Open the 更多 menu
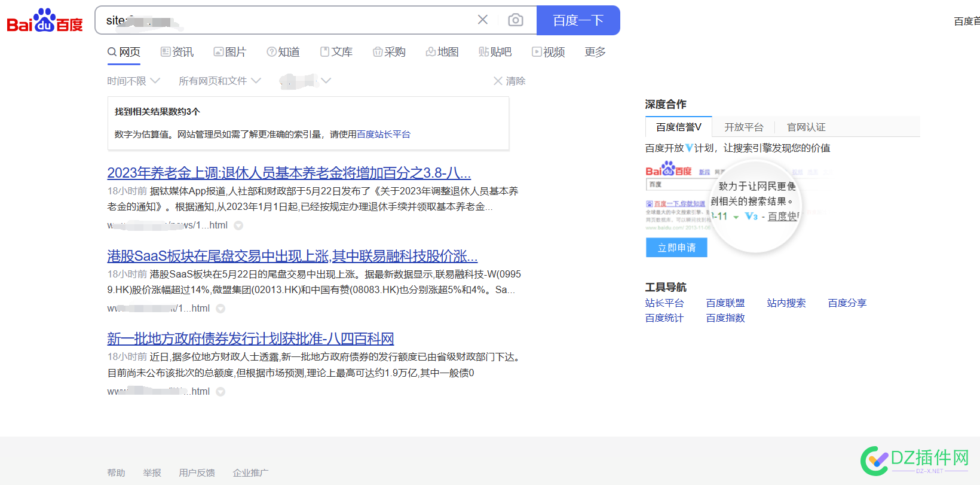980x485 pixels. (x=595, y=52)
